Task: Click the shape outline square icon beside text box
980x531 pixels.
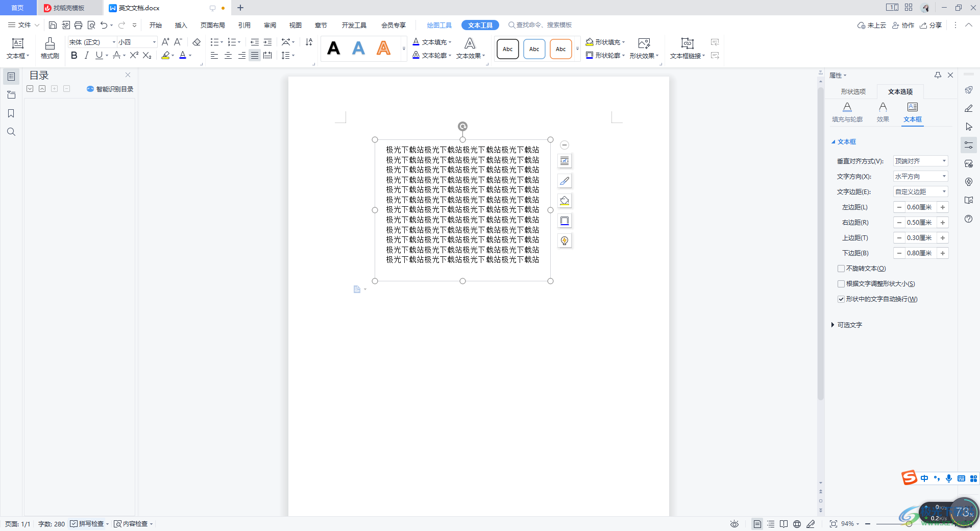Action: [565, 221]
